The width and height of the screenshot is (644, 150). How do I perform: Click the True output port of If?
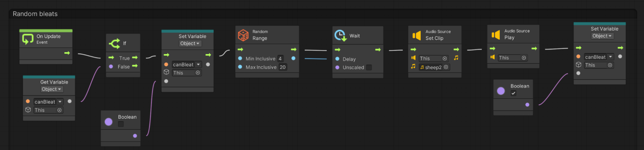(x=135, y=58)
